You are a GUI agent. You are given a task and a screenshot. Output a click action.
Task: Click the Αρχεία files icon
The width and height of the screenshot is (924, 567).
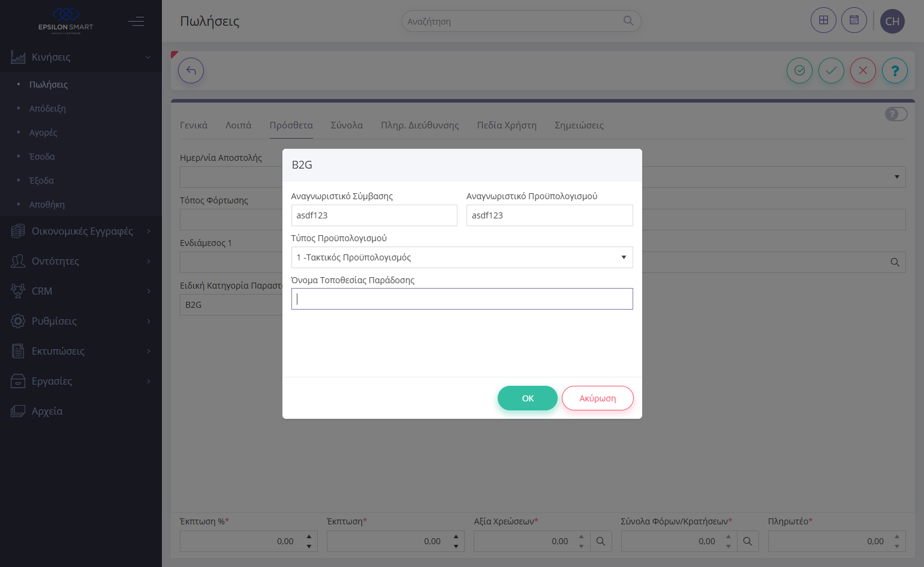tap(18, 411)
